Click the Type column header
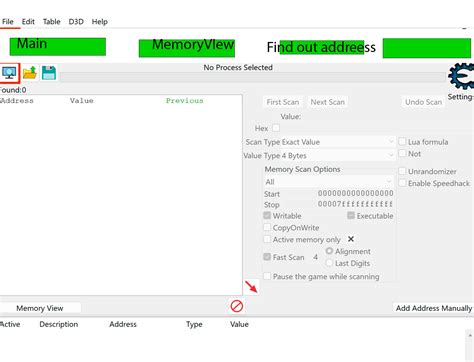Screen dimensions: 474x362 point(194,324)
